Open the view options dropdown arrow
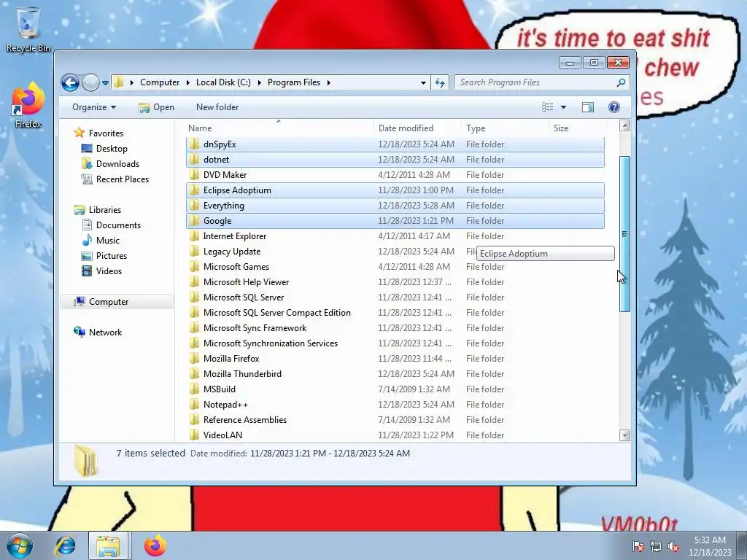Viewport: 747px width, 560px height. (564, 107)
